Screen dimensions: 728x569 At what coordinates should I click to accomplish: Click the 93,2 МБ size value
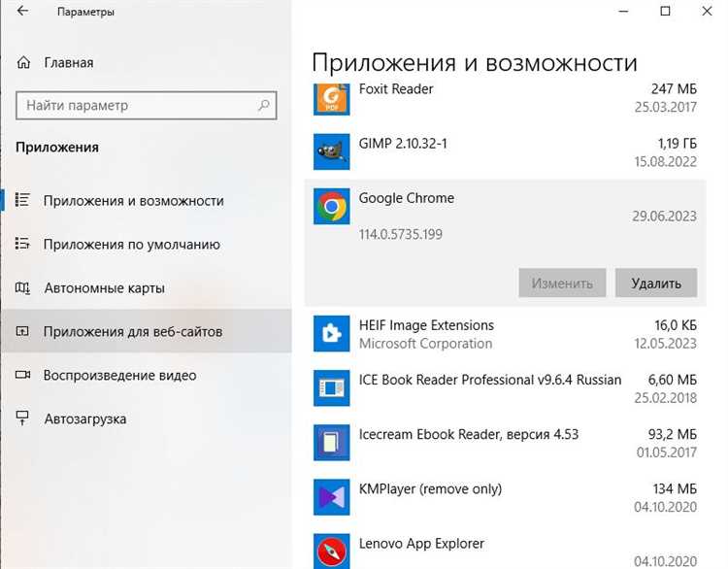point(673,434)
